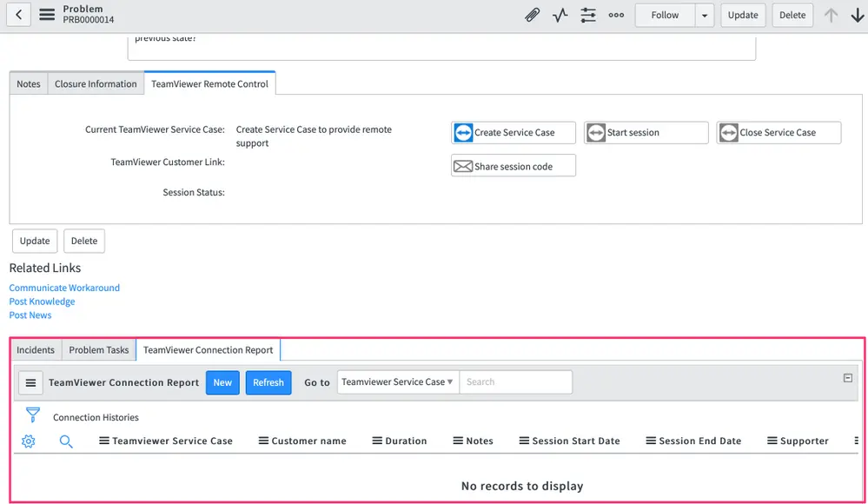Open Session End Date column menu
868x504 pixels.
point(651,441)
